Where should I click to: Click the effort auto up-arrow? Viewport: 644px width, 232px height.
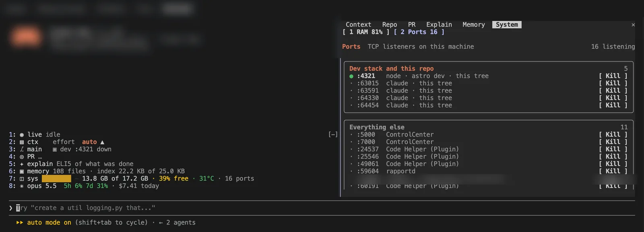click(102, 142)
